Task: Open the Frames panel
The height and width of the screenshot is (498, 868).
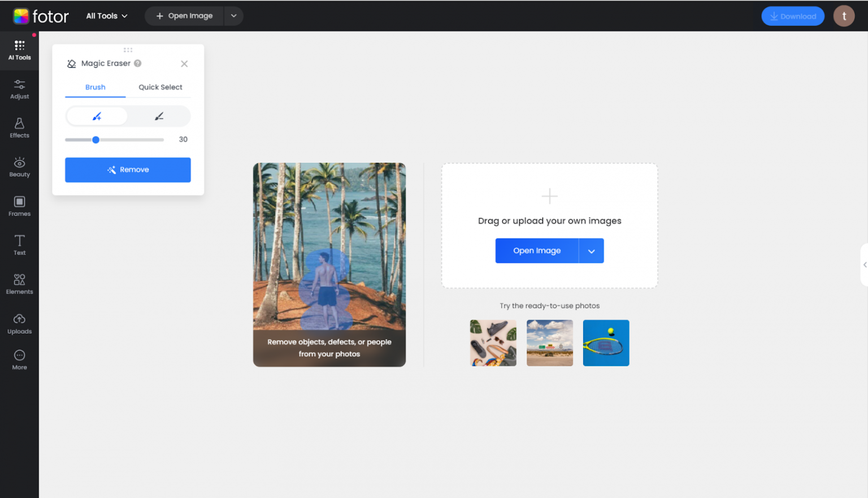Action: 19,206
